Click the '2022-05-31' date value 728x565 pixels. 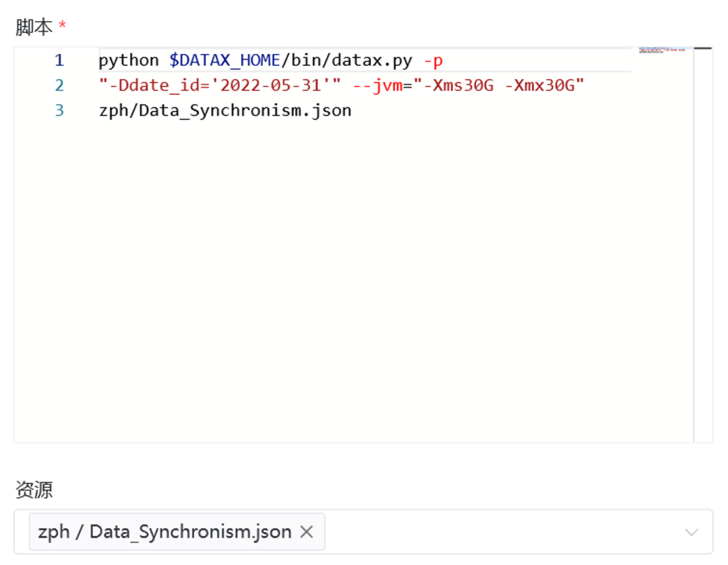click(x=271, y=86)
